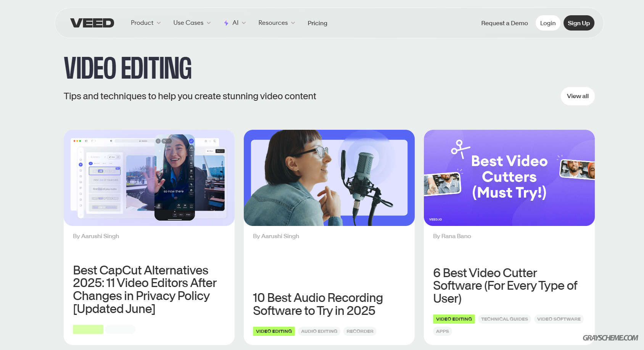Expand the Use Cases dropdown chevron

(x=209, y=23)
